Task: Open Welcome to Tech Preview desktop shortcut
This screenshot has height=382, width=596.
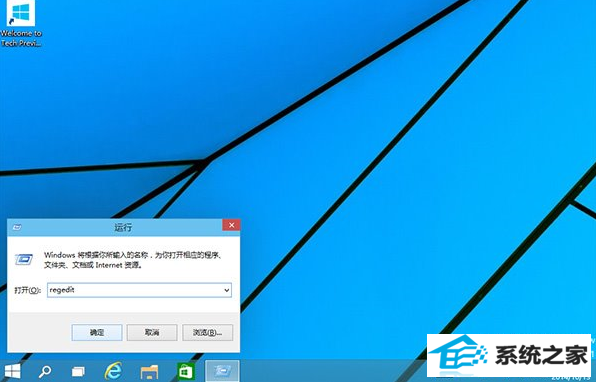Action: (x=21, y=24)
